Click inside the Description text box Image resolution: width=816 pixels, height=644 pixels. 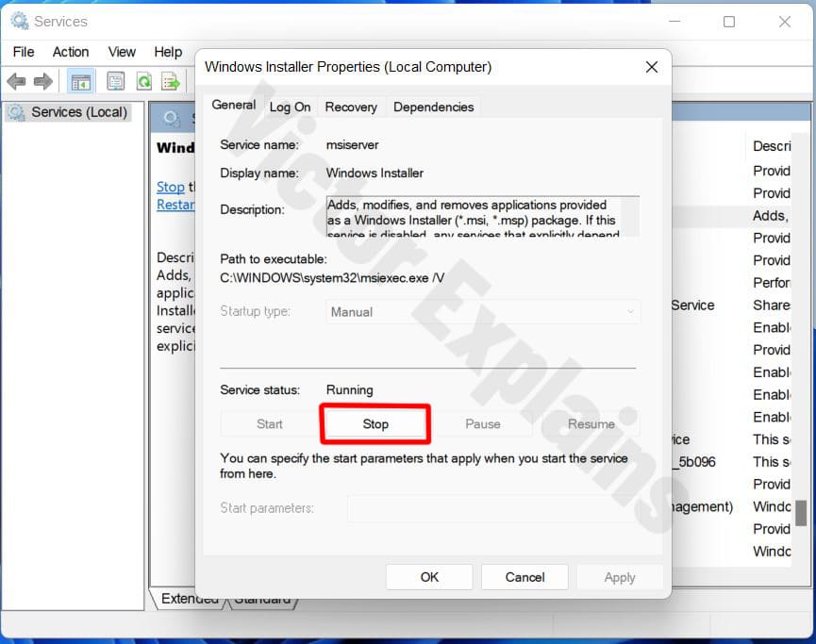click(483, 217)
